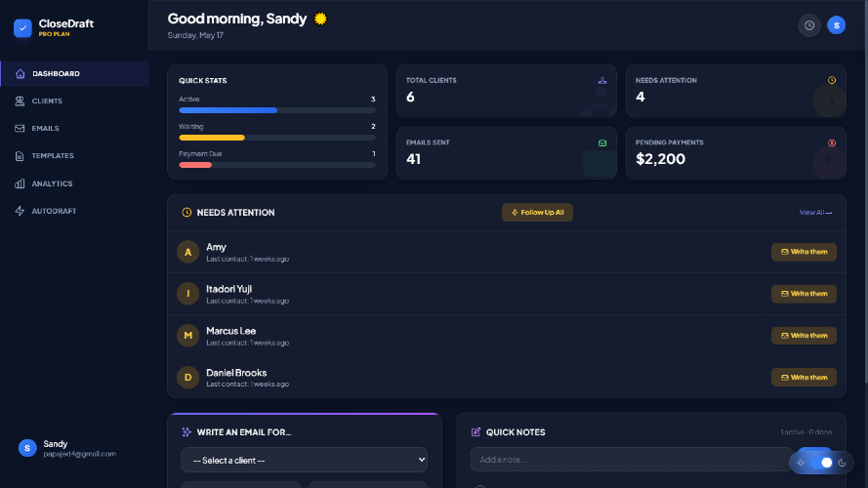868x488 pixels.
Task: Click Write them for Marcus Lee
Action: [x=804, y=336]
